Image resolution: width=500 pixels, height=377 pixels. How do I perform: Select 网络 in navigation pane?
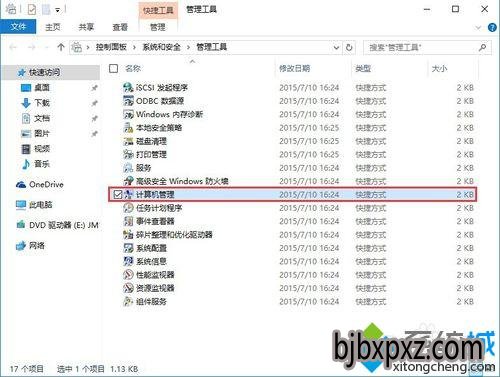[x=37, y=246]
